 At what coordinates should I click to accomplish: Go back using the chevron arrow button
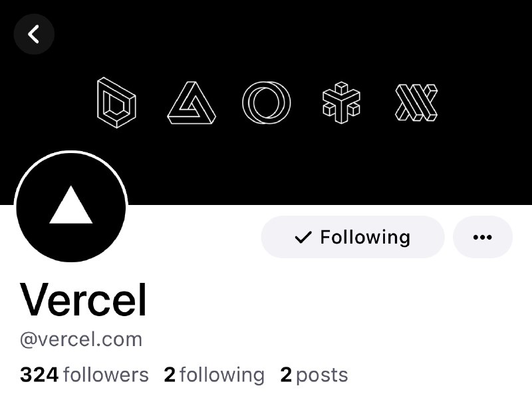[x=34, y=34]
